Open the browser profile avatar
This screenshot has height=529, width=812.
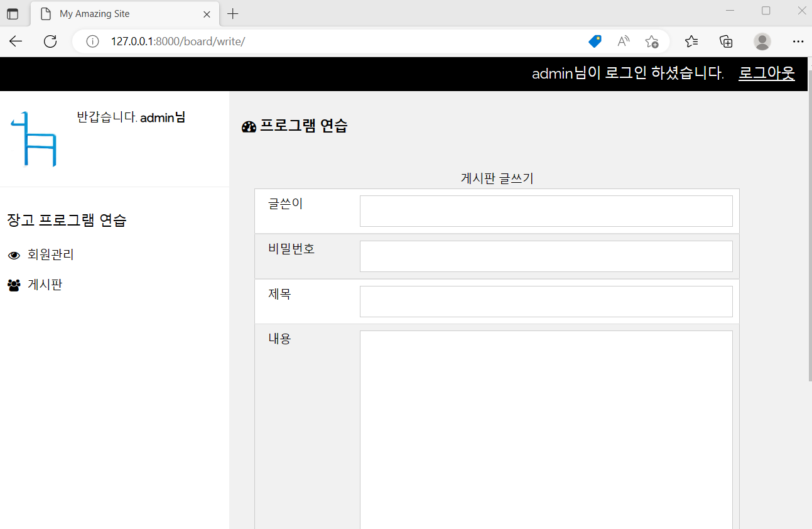point(762,41)
